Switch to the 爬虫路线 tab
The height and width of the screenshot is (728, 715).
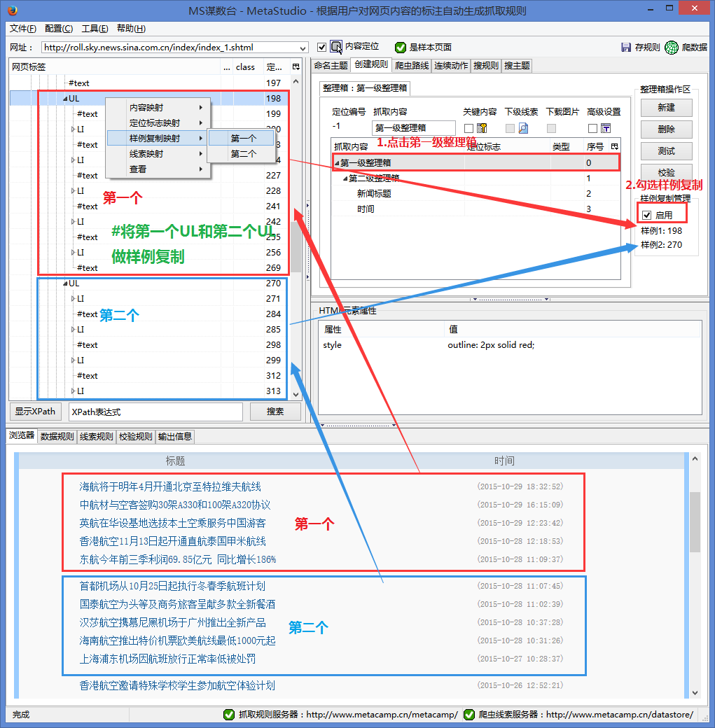(x=412, y=66)
